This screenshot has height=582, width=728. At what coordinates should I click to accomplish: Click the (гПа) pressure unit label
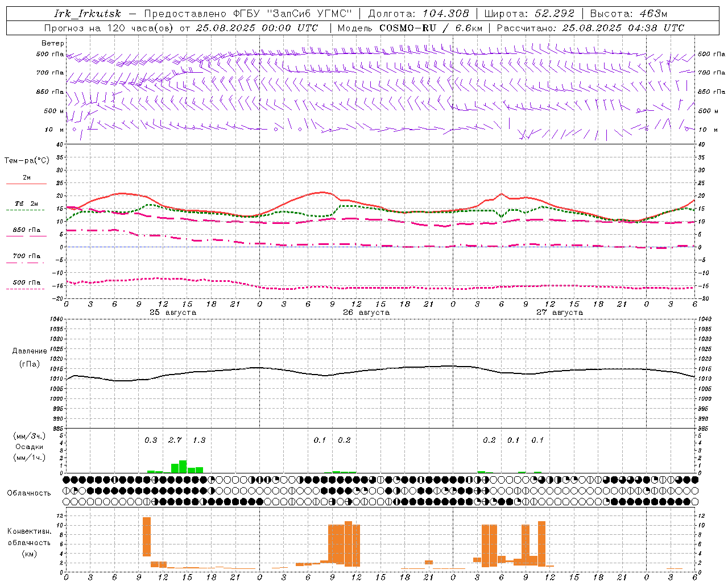30,364
